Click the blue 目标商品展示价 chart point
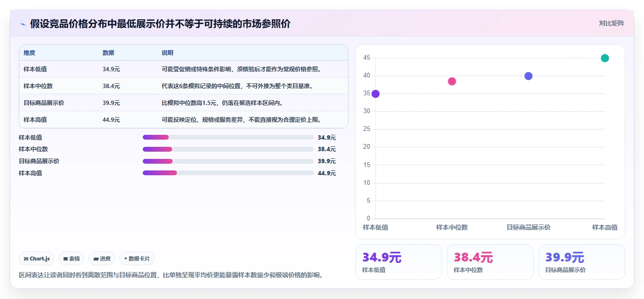Screen dimensions: 644x299 coord(528,76)
